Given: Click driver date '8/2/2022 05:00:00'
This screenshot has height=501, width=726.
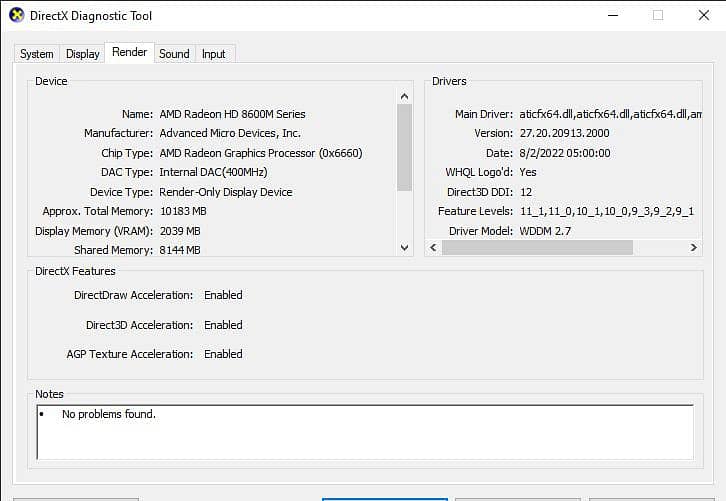Looking at the screenshot, I should click(565, 153).
